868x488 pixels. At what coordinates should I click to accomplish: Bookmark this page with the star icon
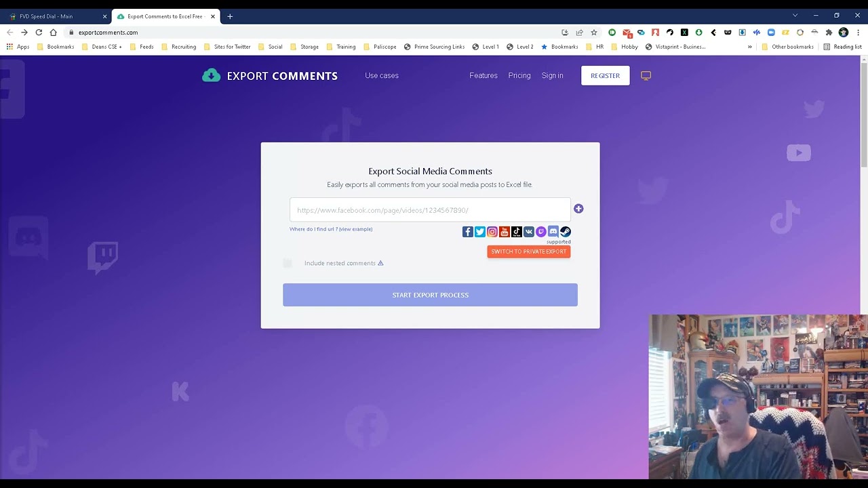[594, 33]
